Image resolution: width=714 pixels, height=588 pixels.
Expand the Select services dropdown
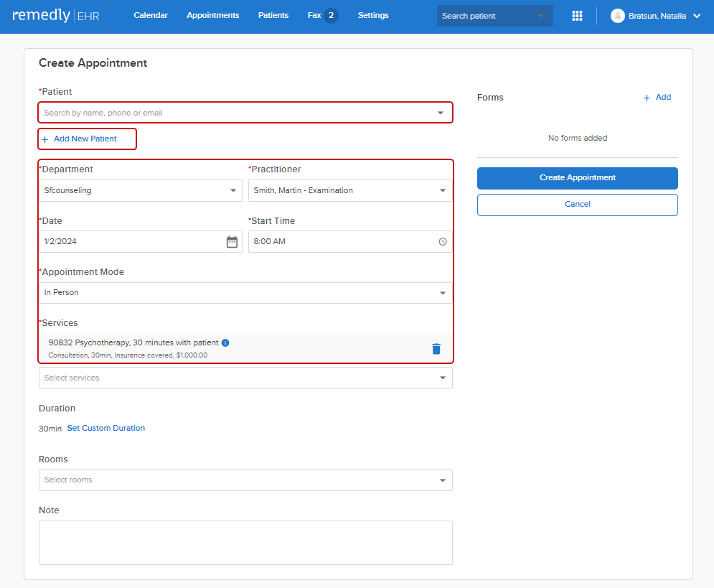tap(443, 378)
